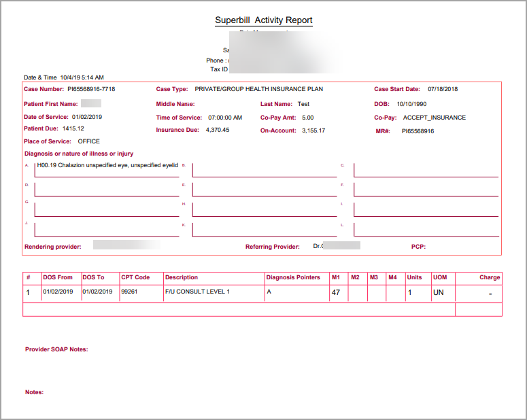
Task: Select the Case Number value PI65568916-7718
Action: 91,89
